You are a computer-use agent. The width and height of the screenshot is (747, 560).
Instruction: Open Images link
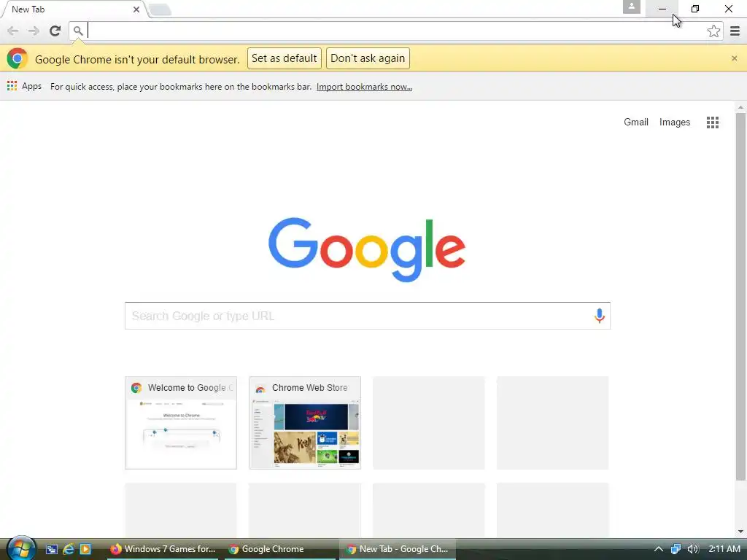pos(675,122)
